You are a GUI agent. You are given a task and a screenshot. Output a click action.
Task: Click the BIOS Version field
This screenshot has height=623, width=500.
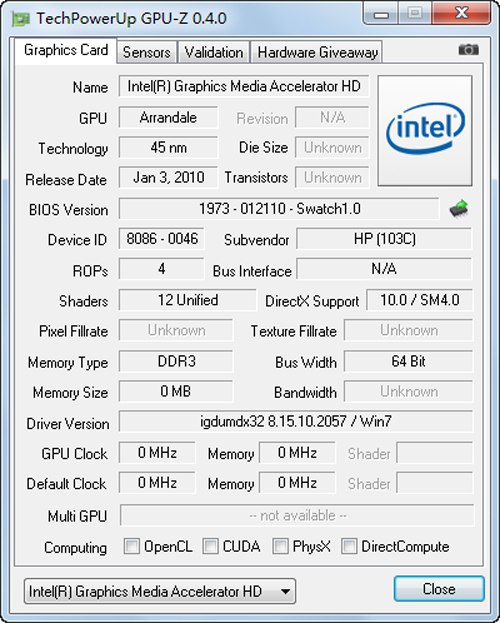279,209
